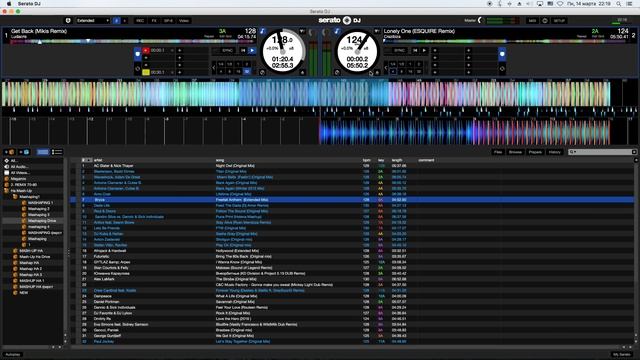Click the Autoplay button at bottom left
Viewport: 640px width, 360px height.
point(13,354)
